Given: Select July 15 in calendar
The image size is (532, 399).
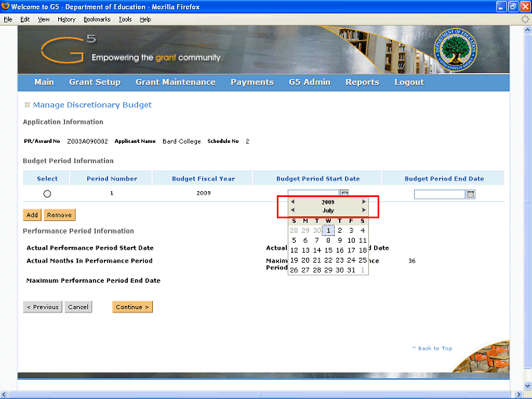Looking at the screenshot, I should tap(328, 250).
